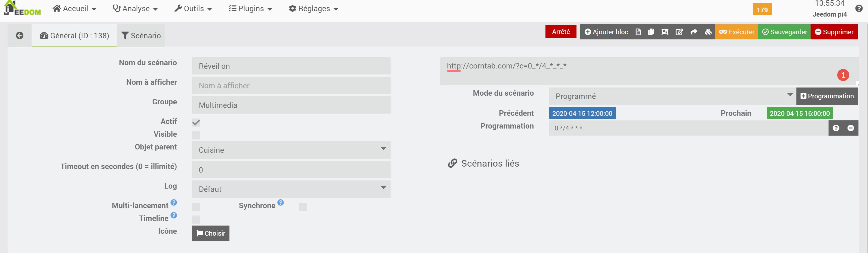Expand the Objet parent dropdown
This screenshot has height=253, width=868.
click(291, 150)
